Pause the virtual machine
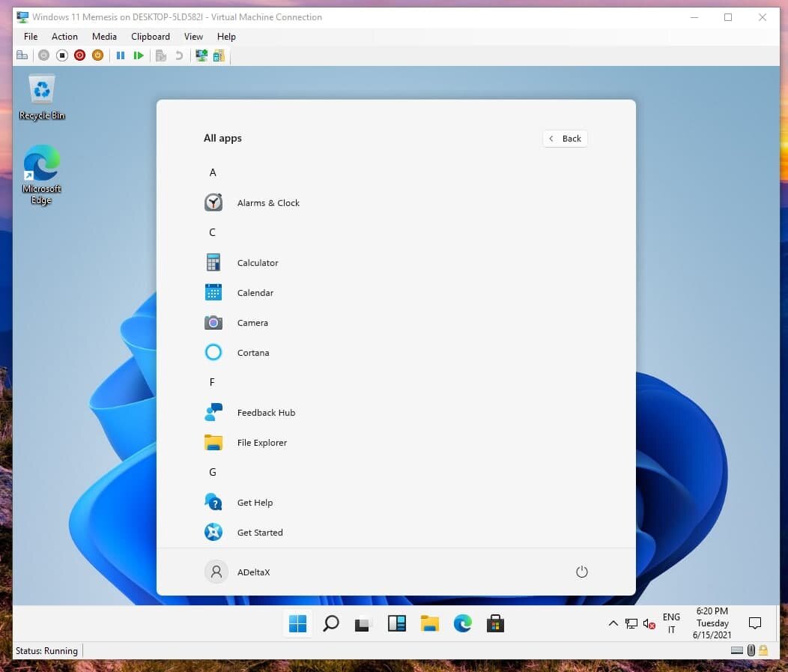This screenshot has height=672, width=788. click(121, 55)
